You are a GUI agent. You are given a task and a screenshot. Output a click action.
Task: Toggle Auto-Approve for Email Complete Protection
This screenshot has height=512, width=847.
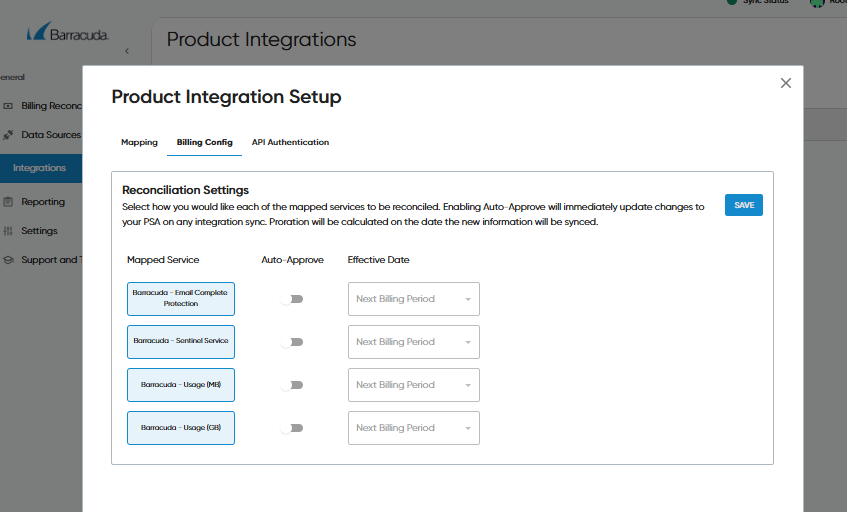coord(292,299)
